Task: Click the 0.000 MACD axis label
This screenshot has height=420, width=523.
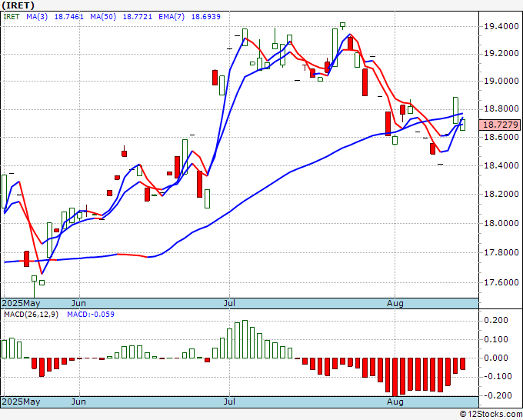Action: click(496, 358)
